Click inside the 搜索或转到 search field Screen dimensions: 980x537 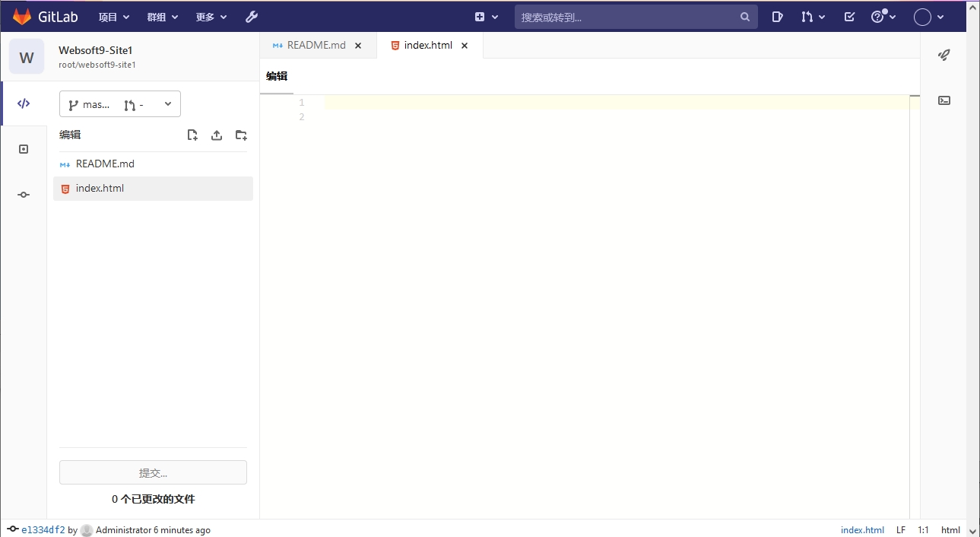(627, 17)
